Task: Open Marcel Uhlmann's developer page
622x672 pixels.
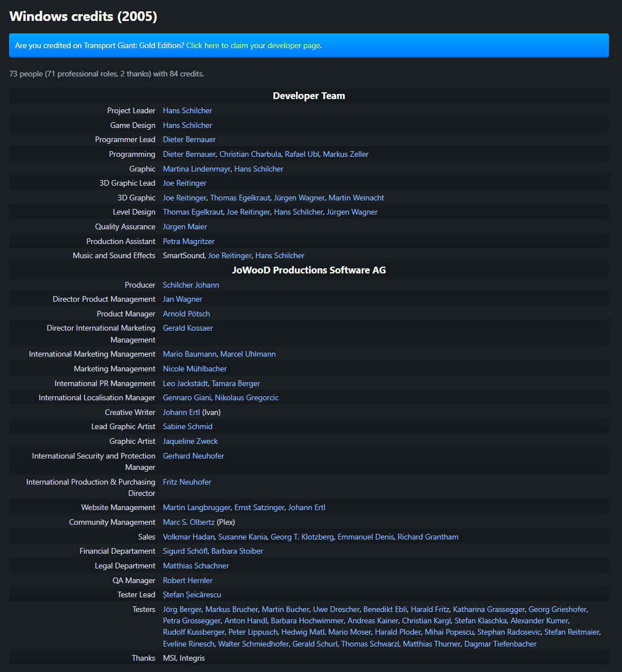Action: (x=247, y=354)
